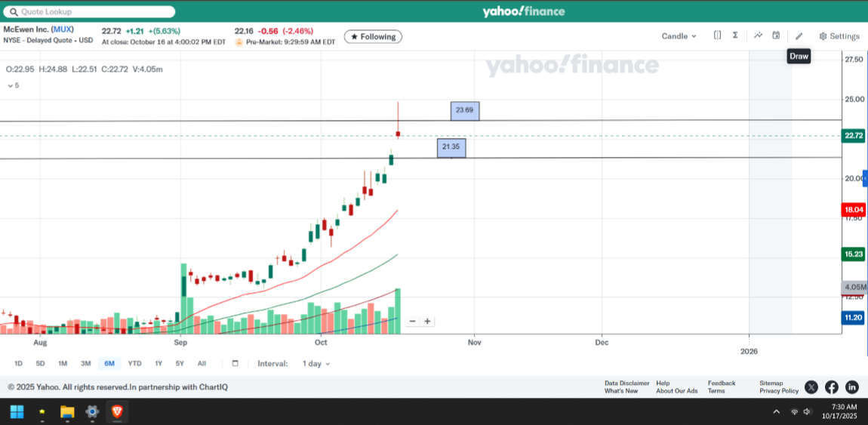The width and height of the screenshot is (868, 425).
Task: Switch to the YTD range
Action: point(134,363)
